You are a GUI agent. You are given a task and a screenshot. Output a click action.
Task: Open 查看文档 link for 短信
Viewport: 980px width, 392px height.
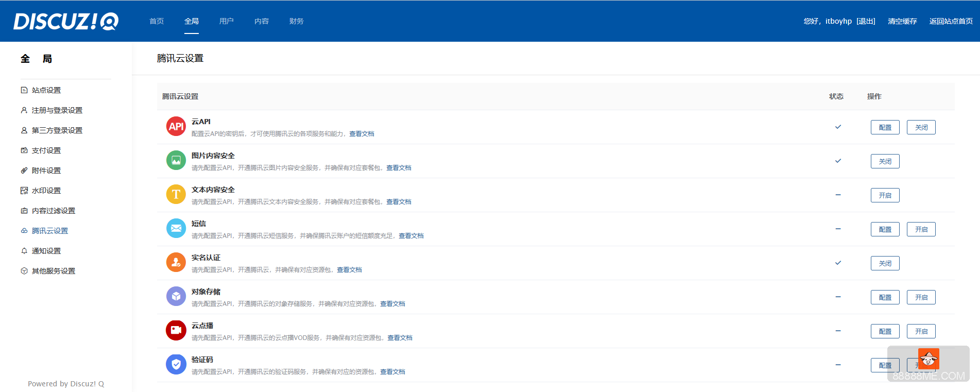click(411, 236)
